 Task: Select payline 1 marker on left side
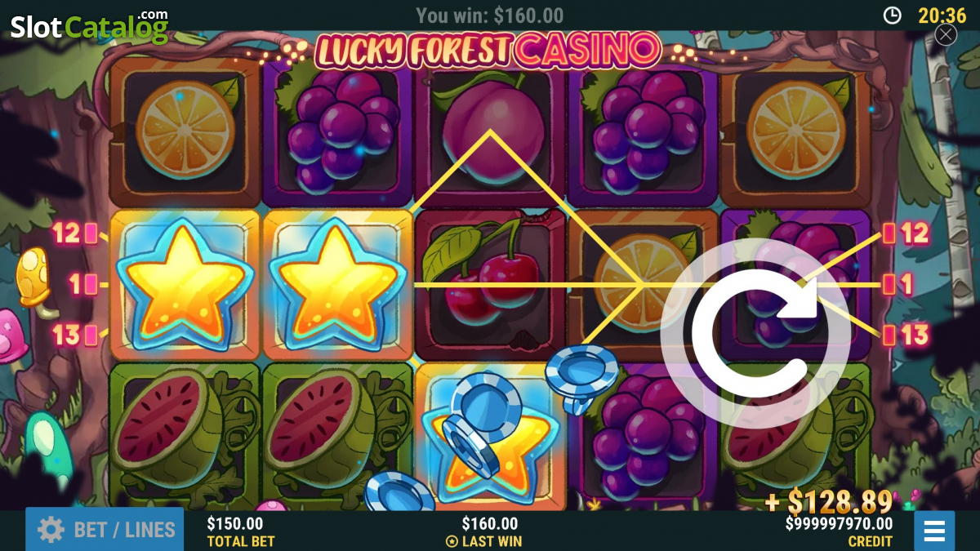[83, 284]
